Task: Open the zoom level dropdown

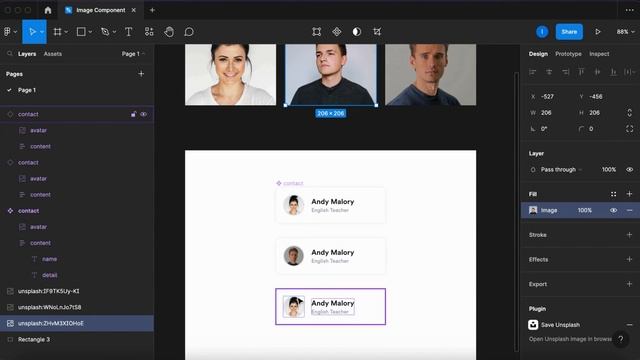Action: [x=625, y=32]
